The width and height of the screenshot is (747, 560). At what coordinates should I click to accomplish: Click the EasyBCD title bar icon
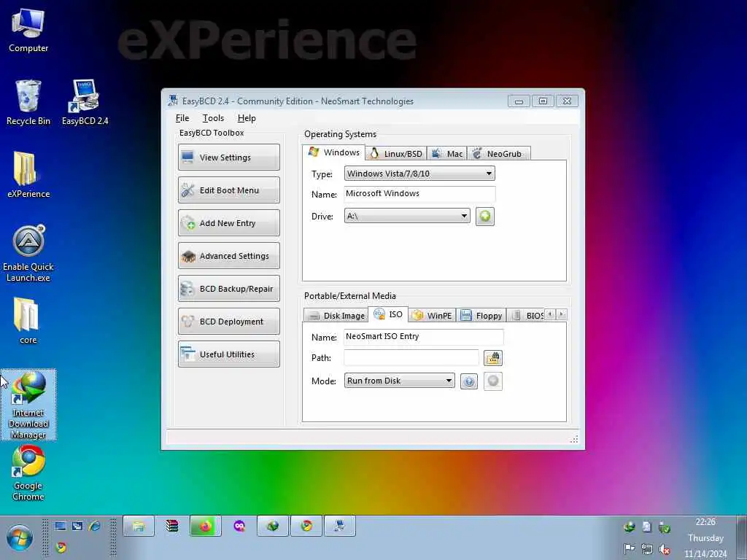tap(173, 101)
